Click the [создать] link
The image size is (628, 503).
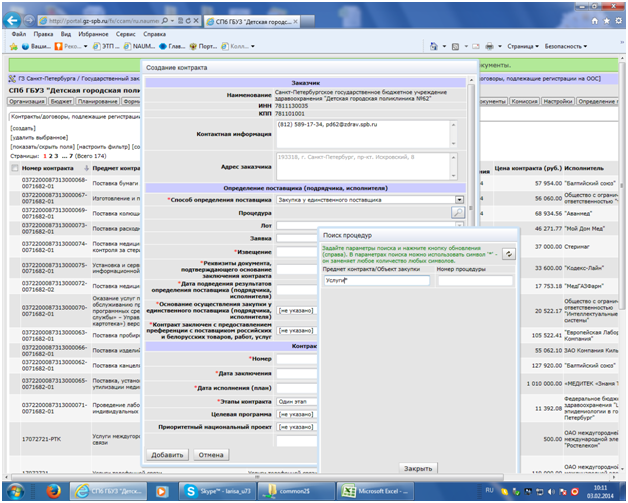tap(23, 128)
